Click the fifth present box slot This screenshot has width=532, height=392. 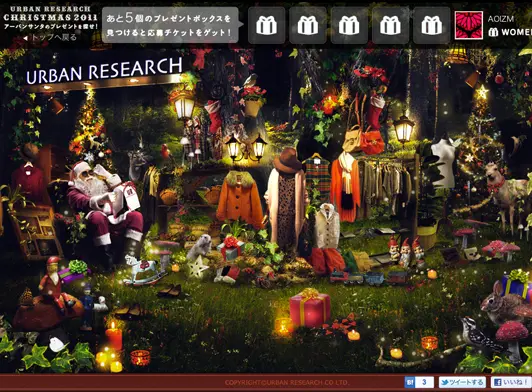(x=432, y=25)
